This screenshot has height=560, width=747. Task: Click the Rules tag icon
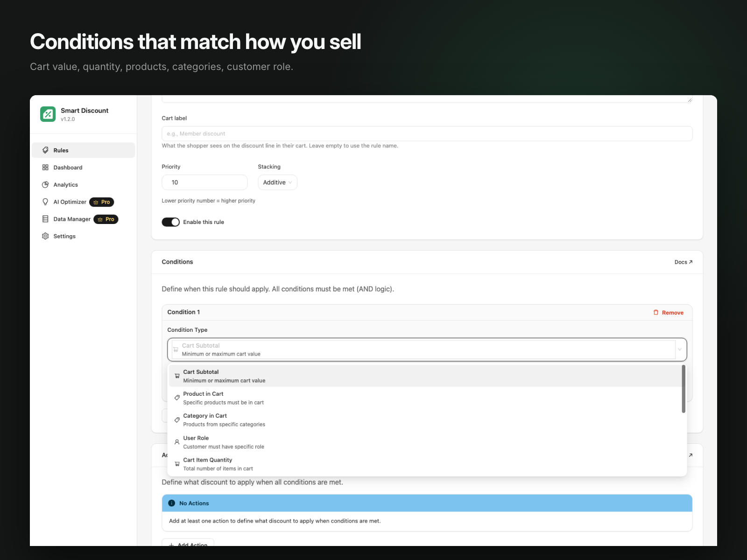pos(45,150)
